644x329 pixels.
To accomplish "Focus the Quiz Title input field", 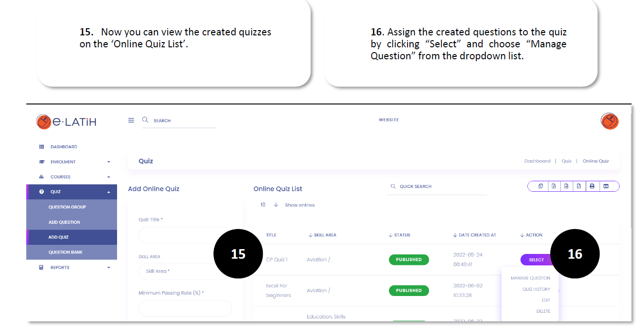I will coord(185,235).
